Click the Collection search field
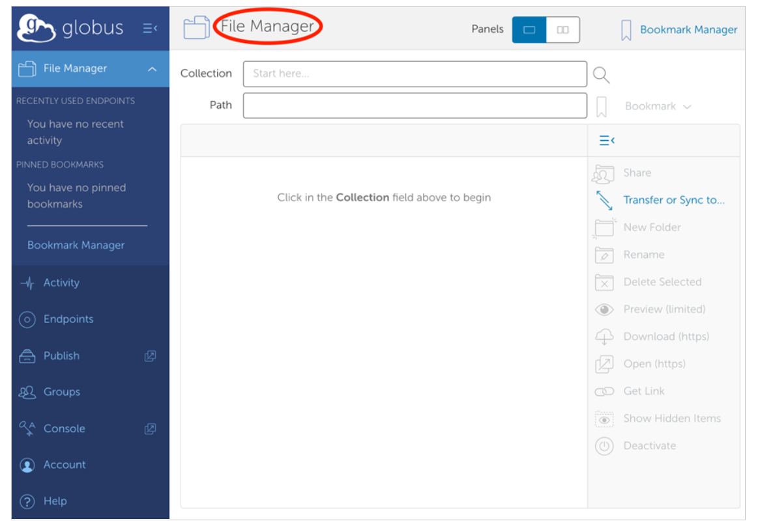 point(415,74)
